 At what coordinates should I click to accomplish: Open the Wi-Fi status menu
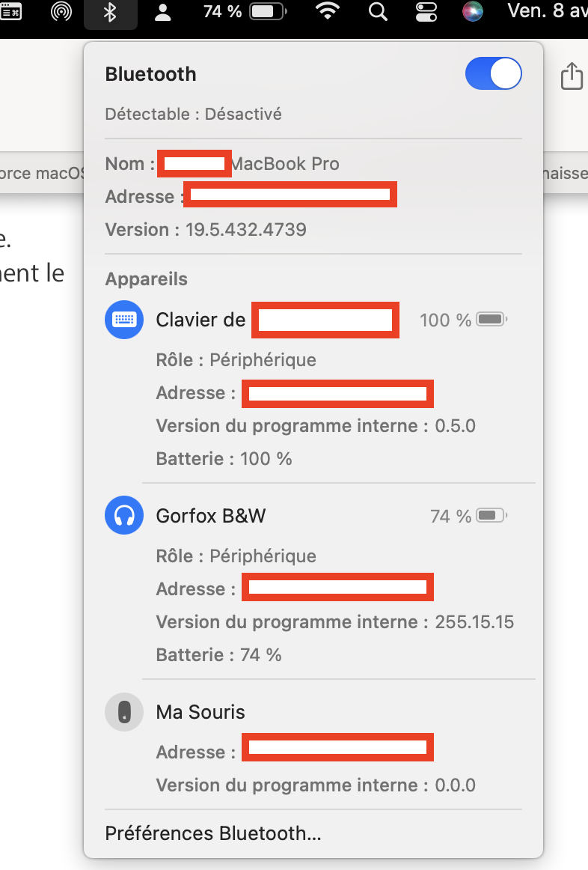pyautogui.click(x=328, y=12)
